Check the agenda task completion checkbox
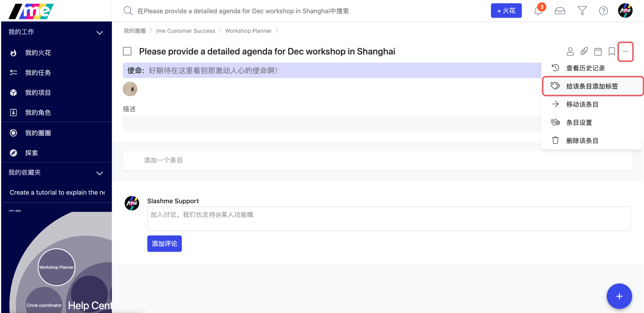Image resolution: width=644 pixels, height=313 pixels. click(127, 51)
